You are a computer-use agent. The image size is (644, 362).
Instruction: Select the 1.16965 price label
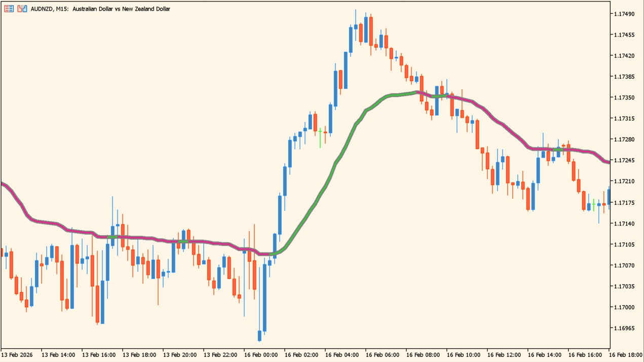coord(624,328)
